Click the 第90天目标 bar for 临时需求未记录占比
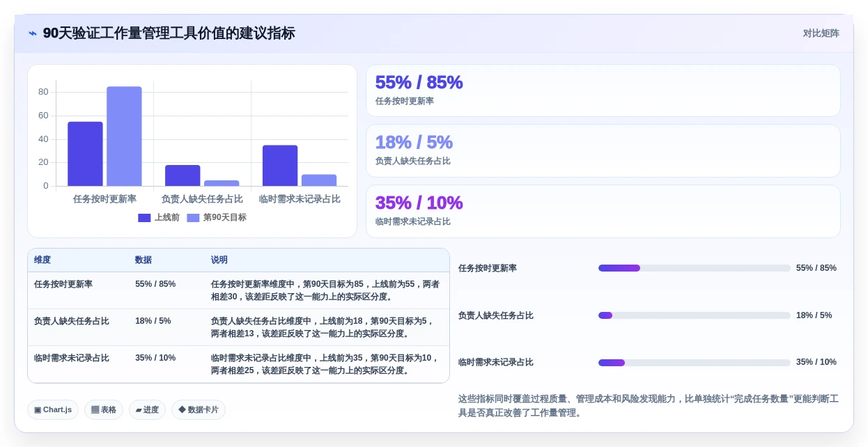The image size is (868, 447). pyautogui.click(x=319, y=180)
